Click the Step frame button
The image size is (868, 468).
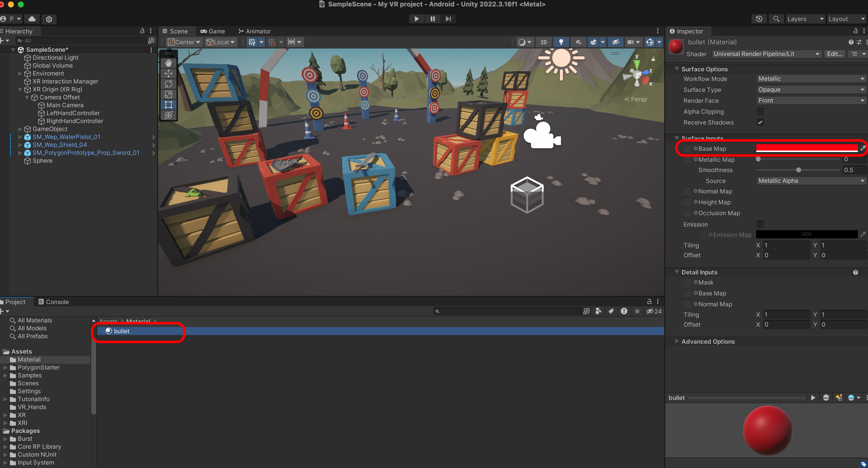point(448,19)
